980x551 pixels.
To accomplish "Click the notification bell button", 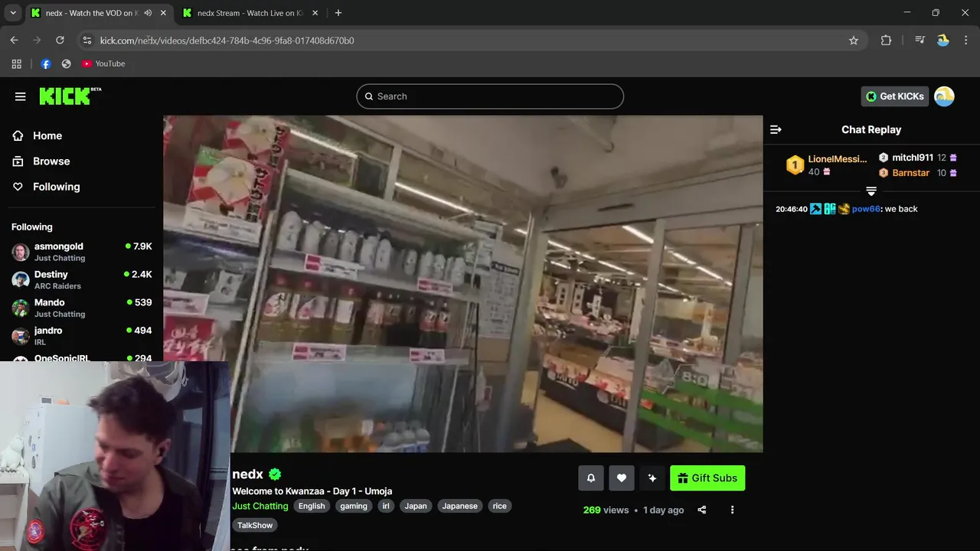I will pos(591,478).
